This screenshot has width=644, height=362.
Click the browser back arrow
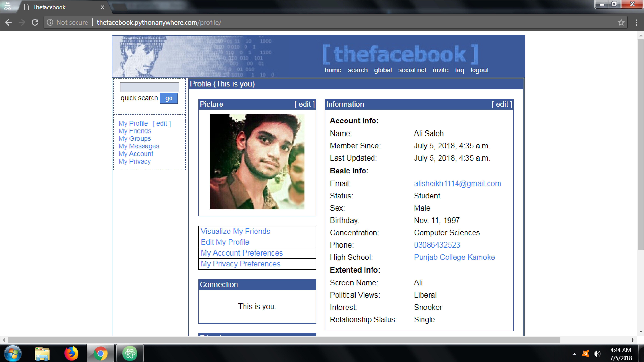(x=8, y=22)
